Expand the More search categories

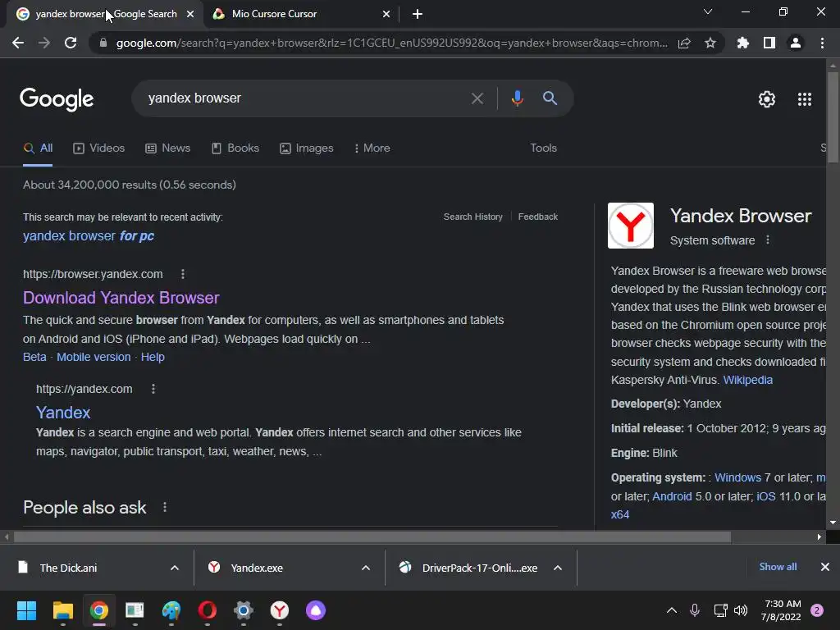(x=372, y=148)
